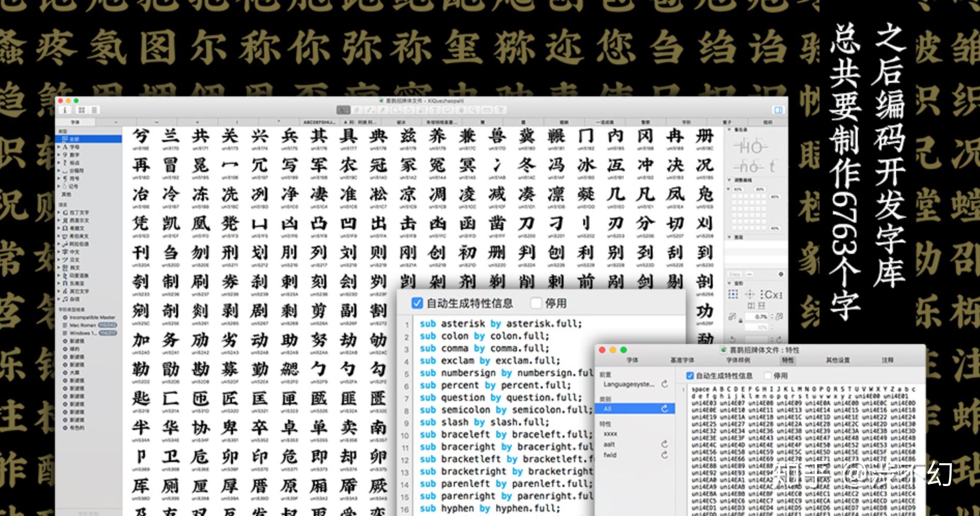Select the 再 glyph cell
The image size is (980, 516).
[141, 168]
